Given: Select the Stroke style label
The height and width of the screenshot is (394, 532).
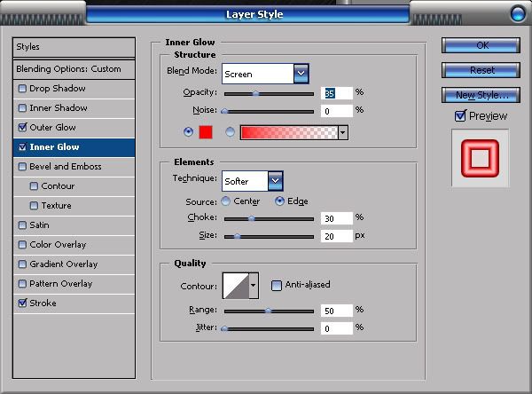Looking at the screenshot, I should click(43, 303).
